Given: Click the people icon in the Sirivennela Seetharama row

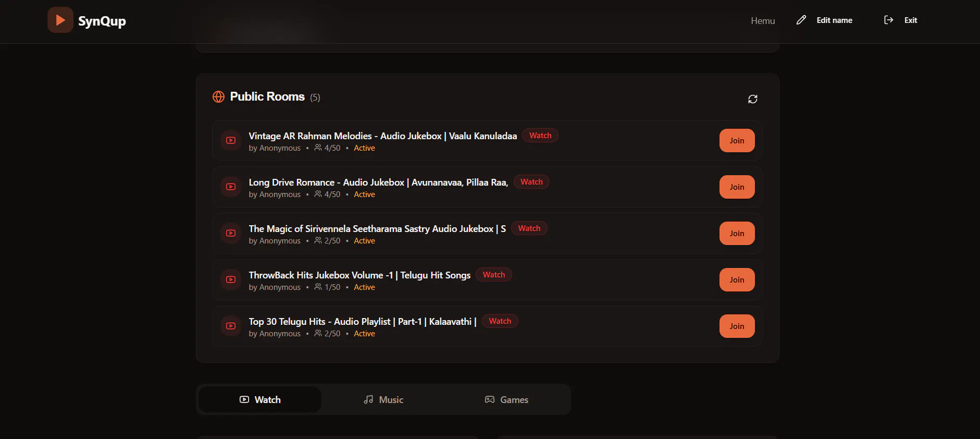Looking at the screenshot, I should [318, 240].
